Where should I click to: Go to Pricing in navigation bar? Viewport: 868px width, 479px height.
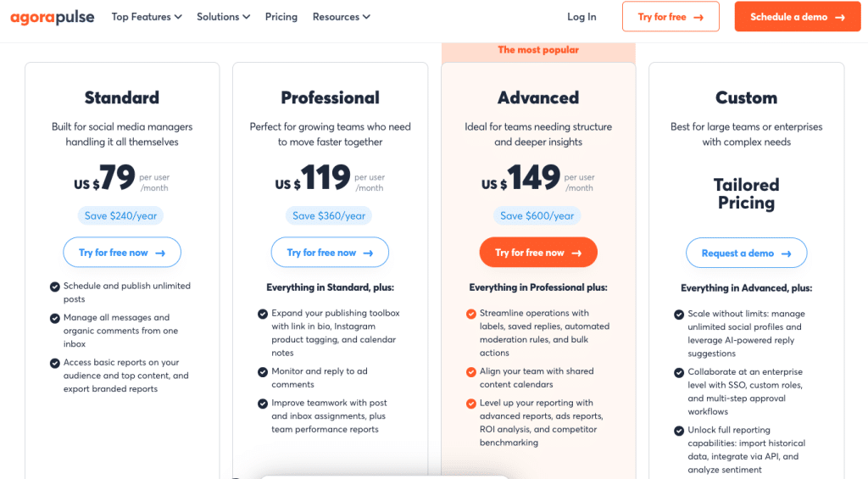[281, 17]
